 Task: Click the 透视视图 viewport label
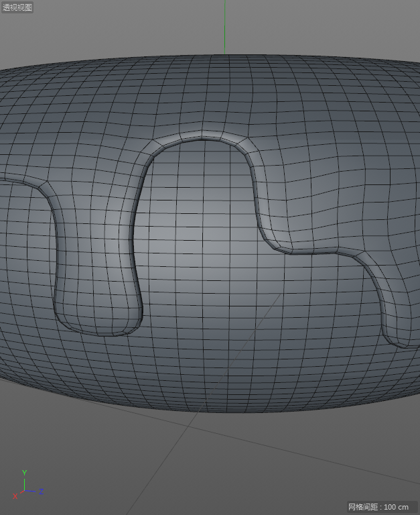[17, 7]
